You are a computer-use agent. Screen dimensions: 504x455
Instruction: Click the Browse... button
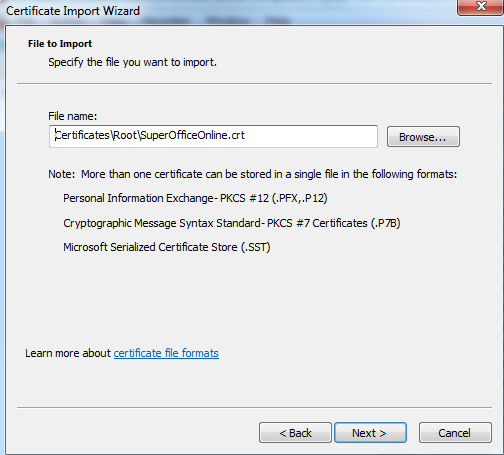(423, 137)
